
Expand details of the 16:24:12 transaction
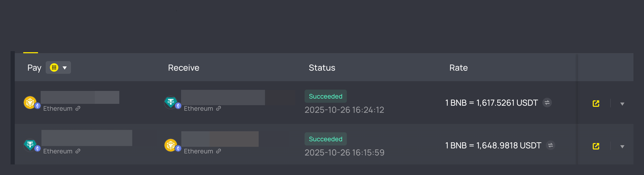point(622,104)
